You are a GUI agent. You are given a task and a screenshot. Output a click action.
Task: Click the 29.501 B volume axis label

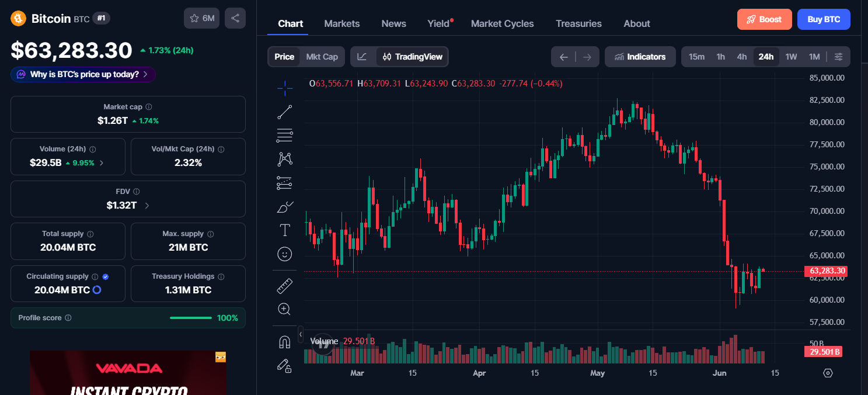click(x=824, y=352)
